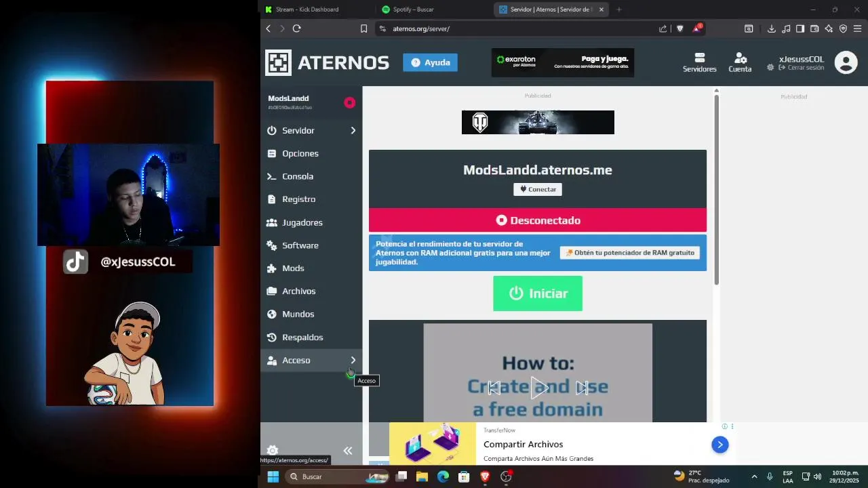Click the share page icon

663,28
